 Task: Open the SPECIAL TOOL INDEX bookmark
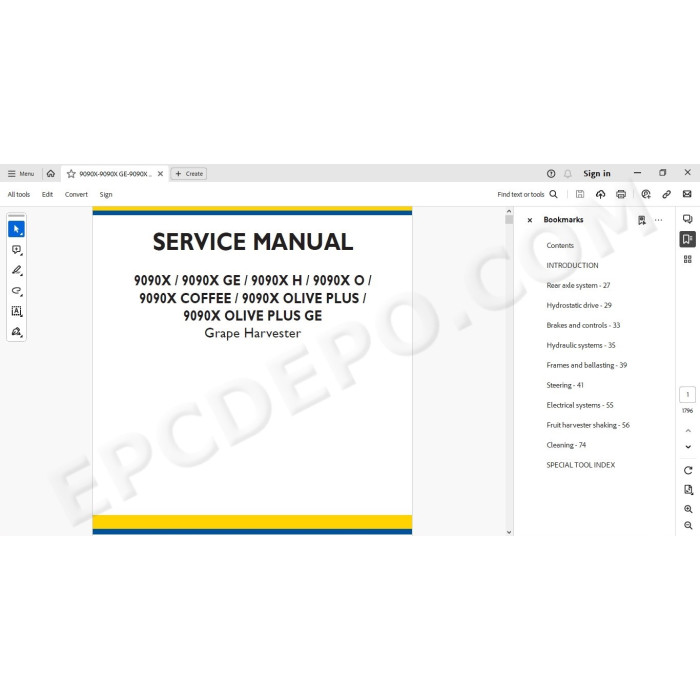point(580,465)
